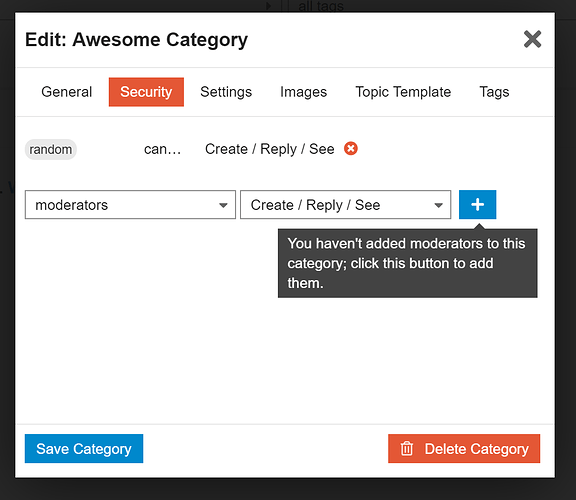This screenshot has width=576, height=500.
Task: Open the Settings tab
Action: click(x=226, y=92)
